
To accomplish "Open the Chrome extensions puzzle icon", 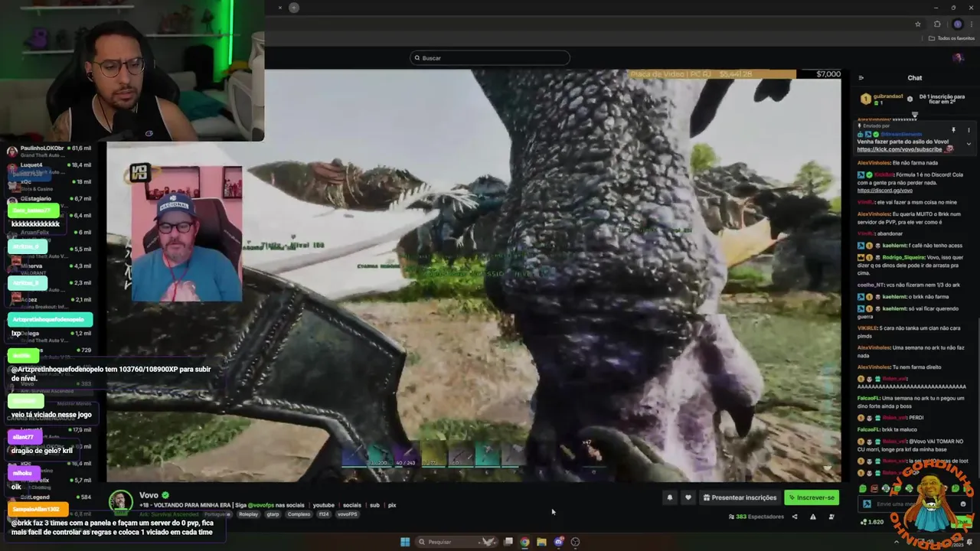I will (x=937, y=24).
